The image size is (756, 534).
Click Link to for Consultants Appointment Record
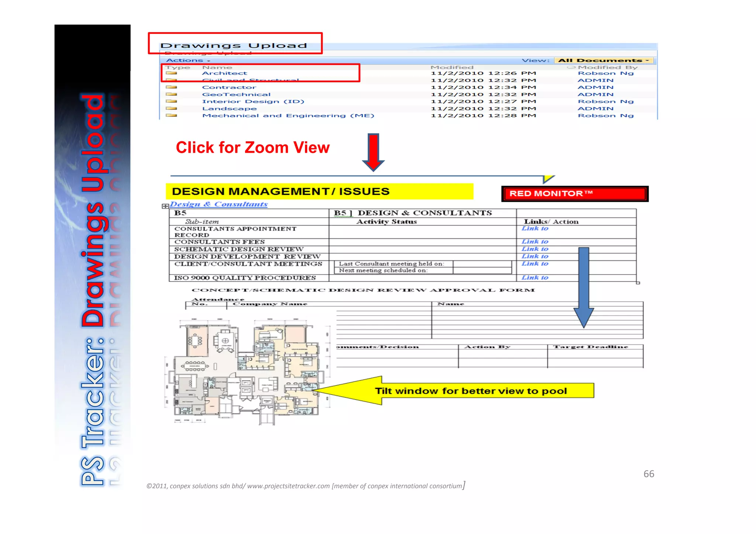point(535,228)
